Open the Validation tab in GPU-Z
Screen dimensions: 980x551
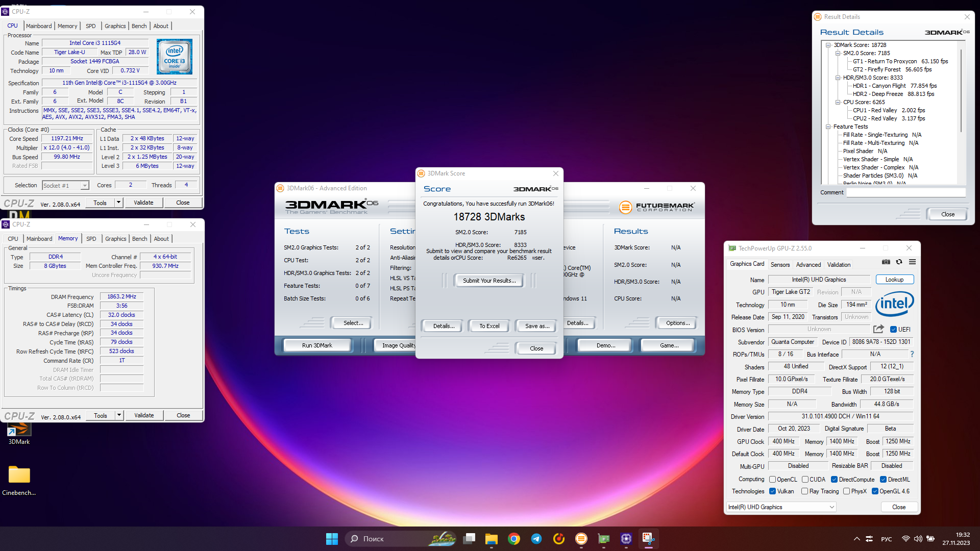(x=839, y=265)
